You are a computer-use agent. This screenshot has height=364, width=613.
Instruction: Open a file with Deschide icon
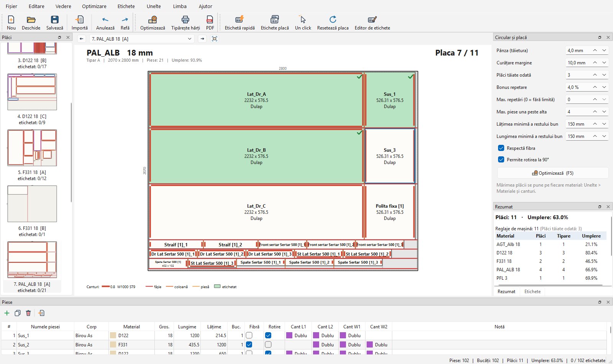coord(31,20)
